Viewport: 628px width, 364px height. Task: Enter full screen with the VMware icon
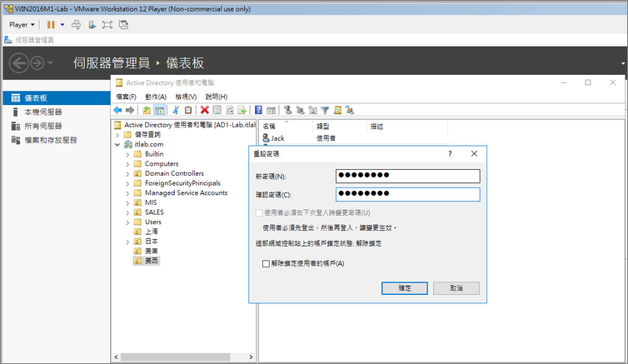(107, 25)
